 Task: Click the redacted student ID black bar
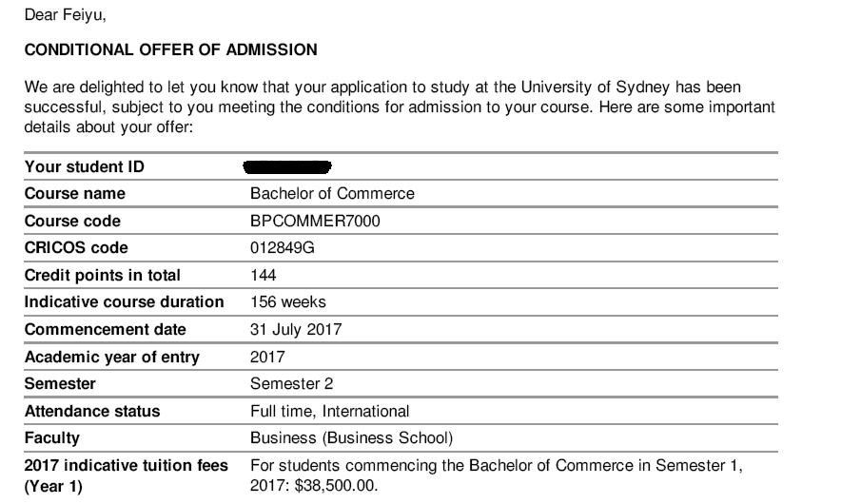tap(287, 167)
